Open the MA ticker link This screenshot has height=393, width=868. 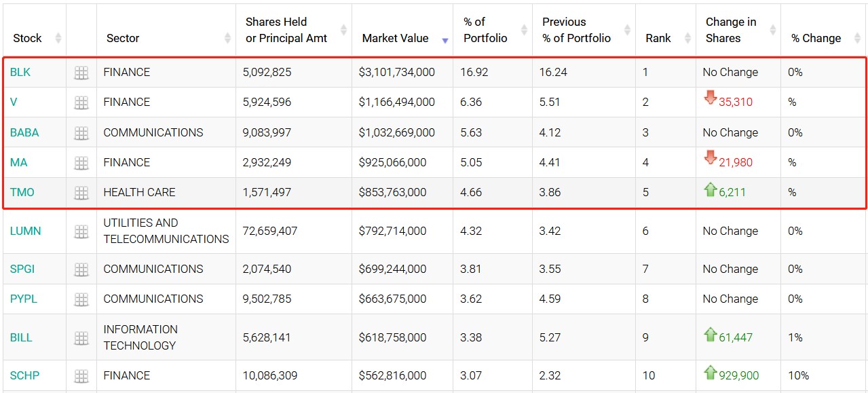coord(19,162)
